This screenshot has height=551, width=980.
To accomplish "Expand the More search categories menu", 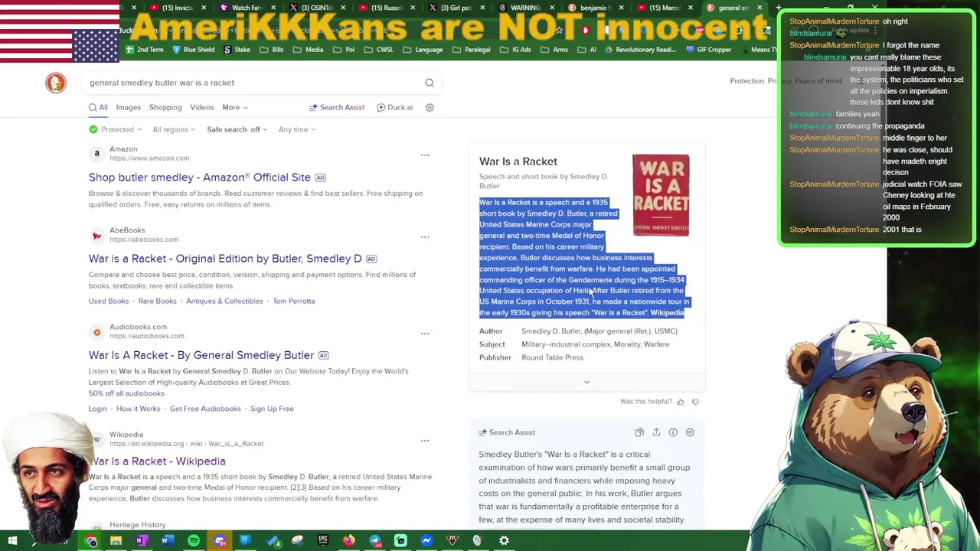I will (x=234, y=108).
